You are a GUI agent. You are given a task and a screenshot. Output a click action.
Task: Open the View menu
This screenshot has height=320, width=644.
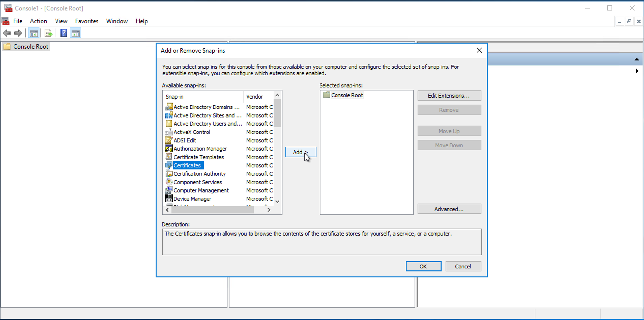click(x=61, y=21)
